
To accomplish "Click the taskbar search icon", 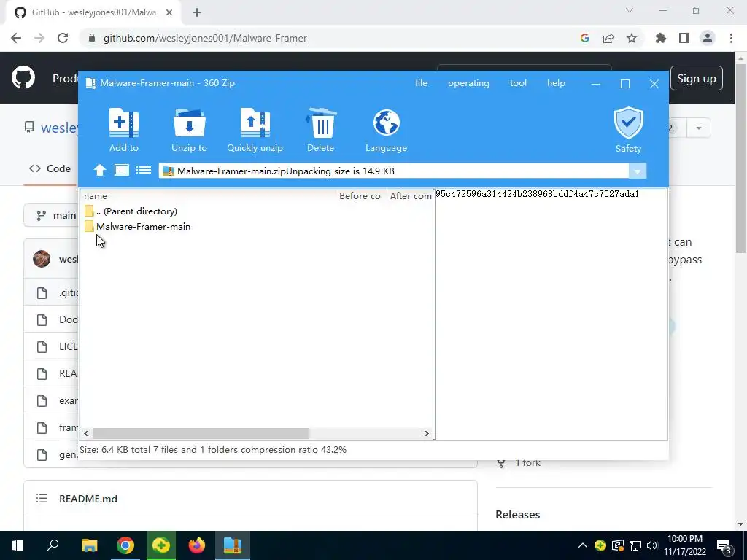I will (x=53, y=545).
